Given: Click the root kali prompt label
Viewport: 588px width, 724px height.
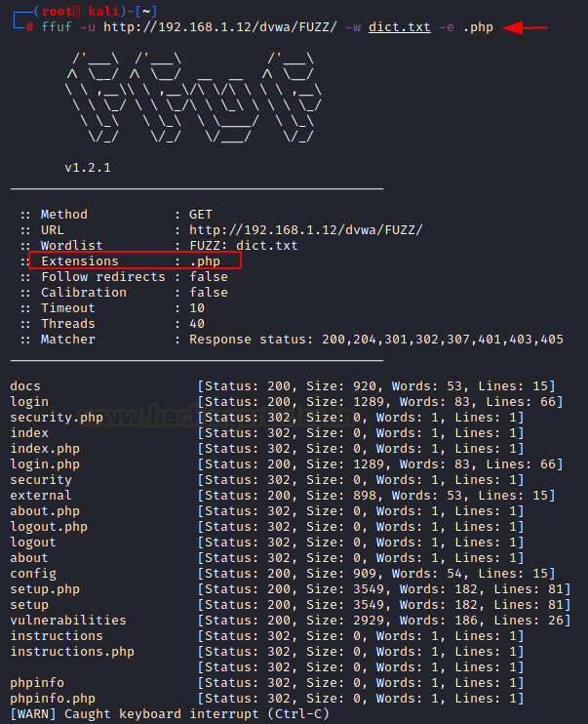Looking at the screenshot, I should pos(83,11).
